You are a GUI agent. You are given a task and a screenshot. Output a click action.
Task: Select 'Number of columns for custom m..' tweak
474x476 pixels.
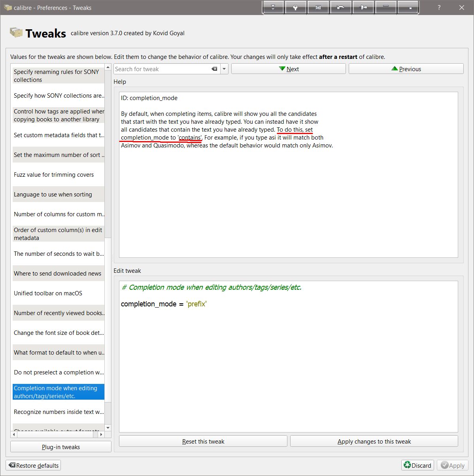(59, 214)
